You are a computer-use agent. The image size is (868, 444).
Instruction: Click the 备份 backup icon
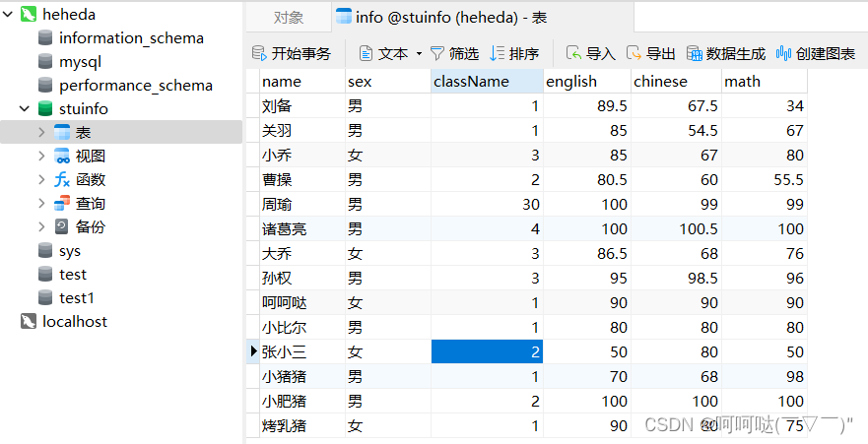click(x=61, y=226)
